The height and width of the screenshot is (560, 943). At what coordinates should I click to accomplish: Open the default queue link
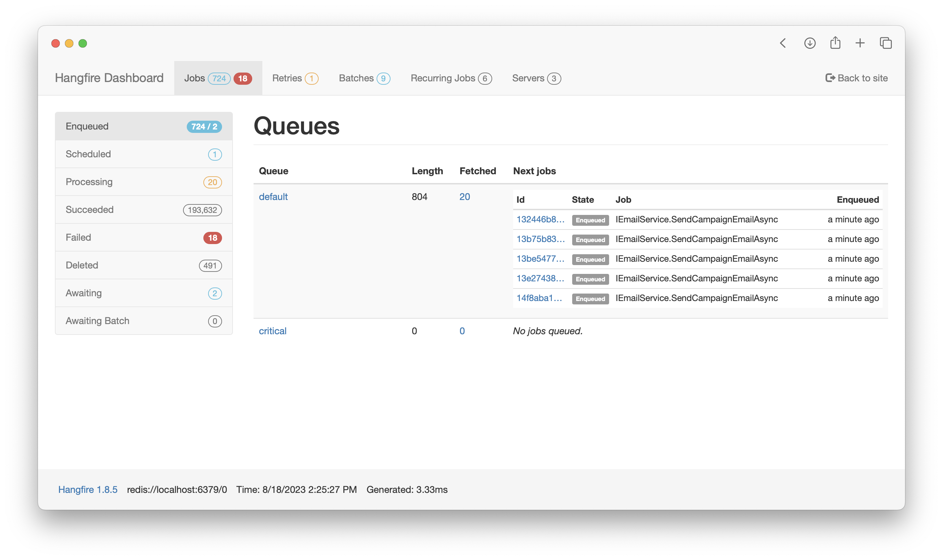click(273, 197)
